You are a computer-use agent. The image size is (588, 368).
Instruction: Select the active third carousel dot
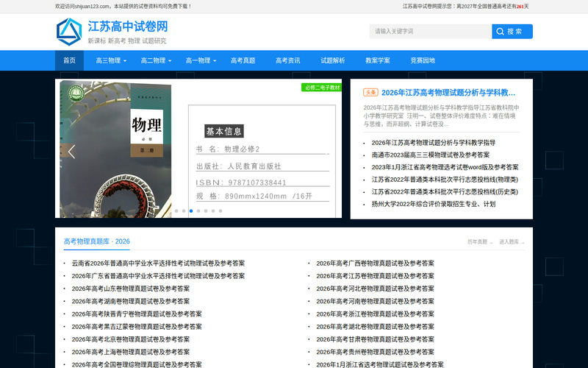pyautogui.click(x=191, y=211)
